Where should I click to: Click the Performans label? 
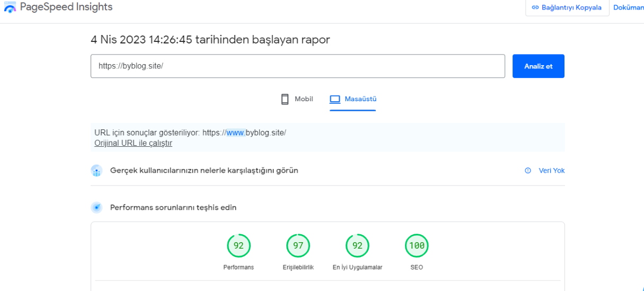click(x=239, y=268)
